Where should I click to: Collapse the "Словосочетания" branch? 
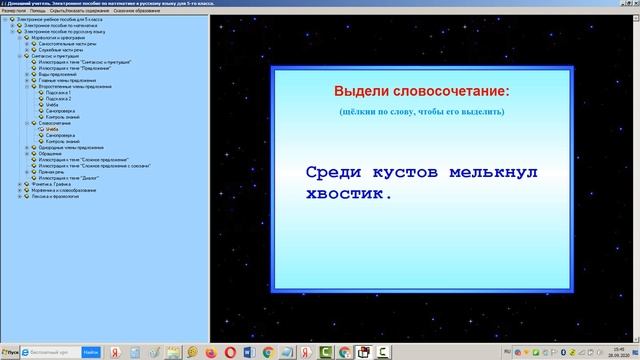click(x=27, y=123)
